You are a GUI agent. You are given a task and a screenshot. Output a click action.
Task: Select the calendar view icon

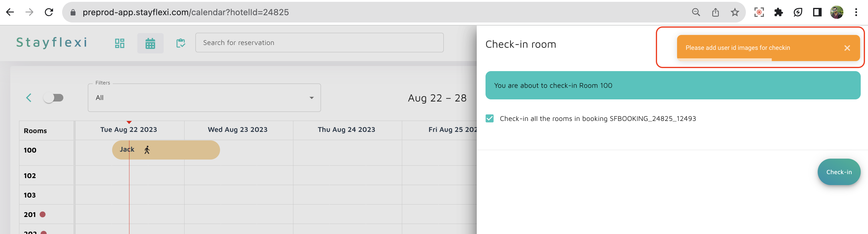tap(150, 43)
